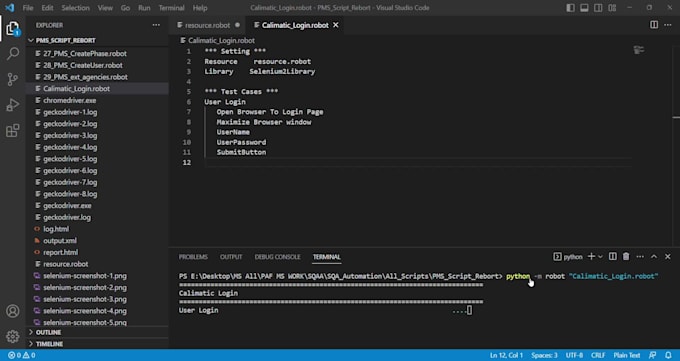680x361 pixels.
Task: Expand the OUTLINE section
Action: click(x=97, y=332)
